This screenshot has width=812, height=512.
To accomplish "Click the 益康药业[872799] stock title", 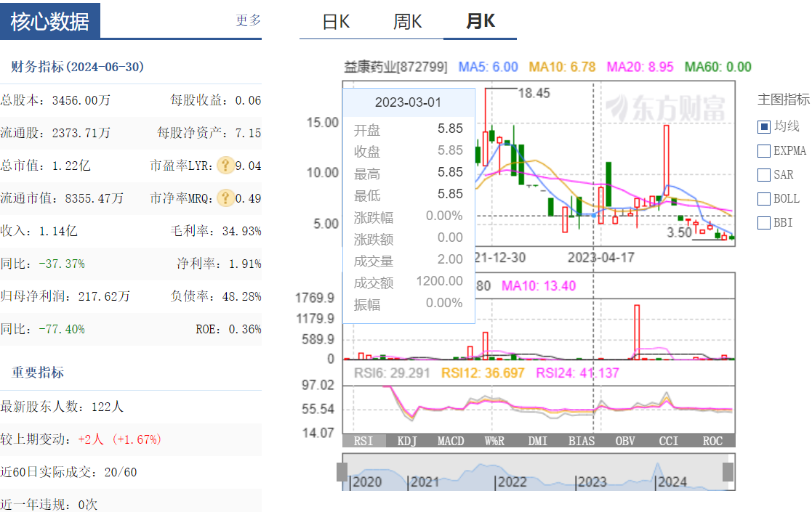I will click(395, 68).
